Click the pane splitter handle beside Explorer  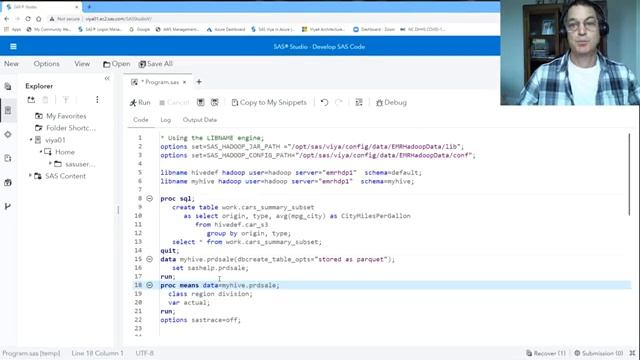[x=118, y=210]
